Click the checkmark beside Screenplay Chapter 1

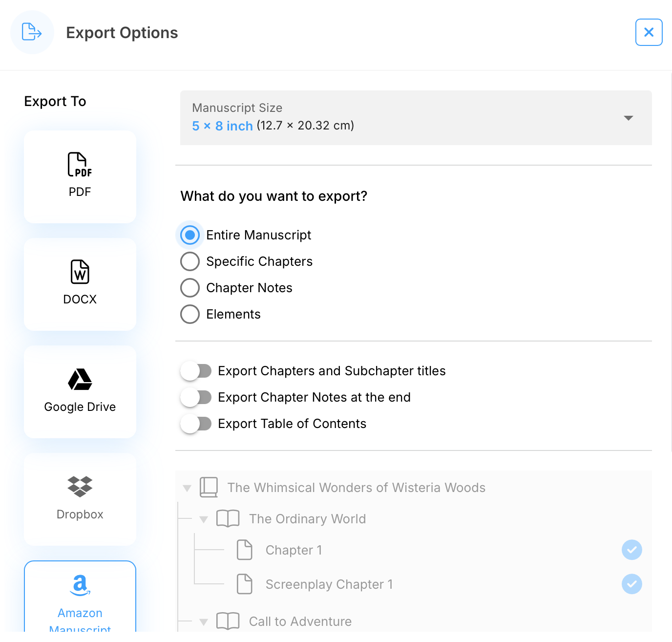(x=631, y=584)
